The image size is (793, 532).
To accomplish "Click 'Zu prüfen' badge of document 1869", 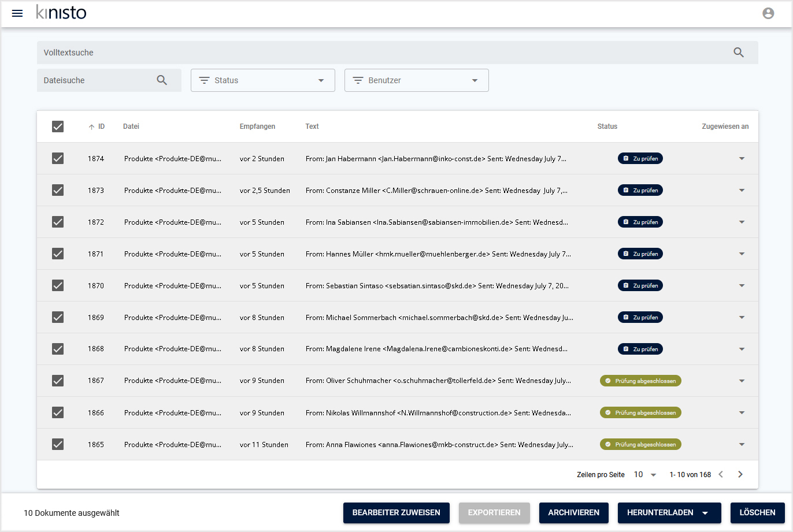I will [640, 317].
